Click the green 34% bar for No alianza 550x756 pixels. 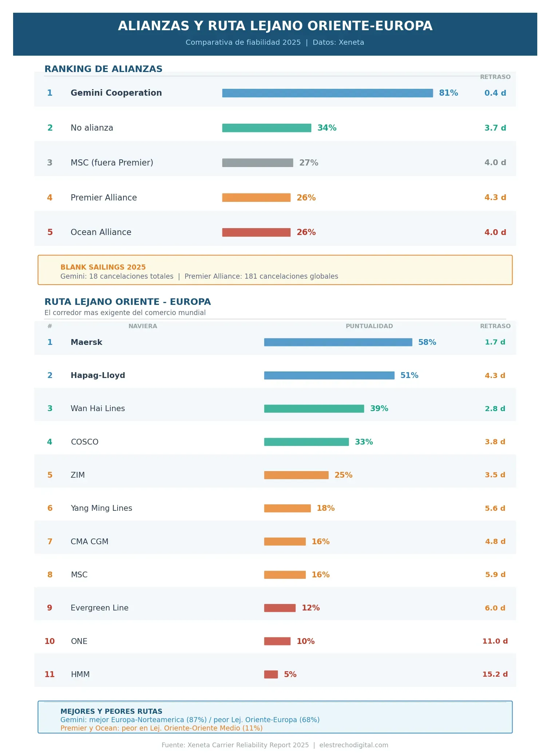266,128
